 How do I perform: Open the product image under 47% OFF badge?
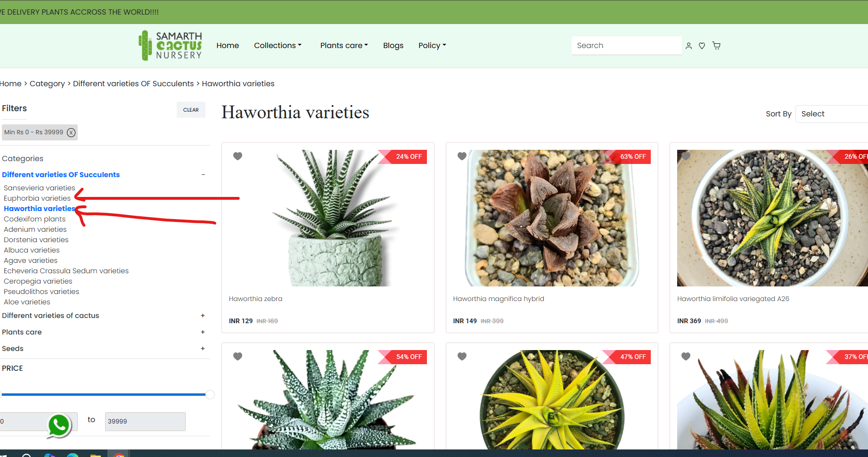(552, 400)
